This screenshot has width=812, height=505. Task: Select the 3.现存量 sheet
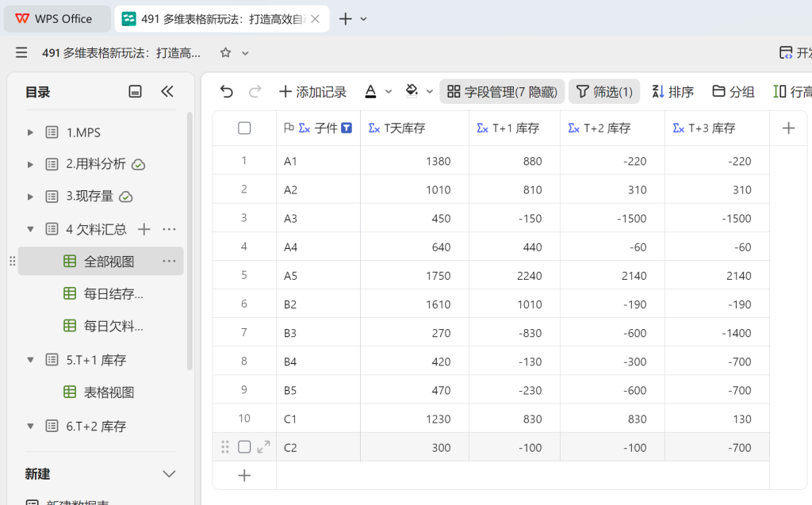90,197
